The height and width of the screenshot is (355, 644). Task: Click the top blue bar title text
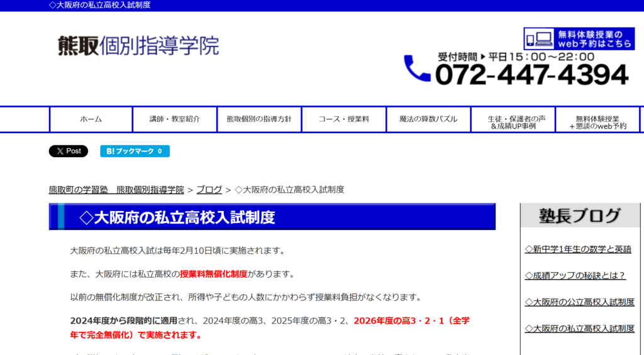tap(100, 5)
